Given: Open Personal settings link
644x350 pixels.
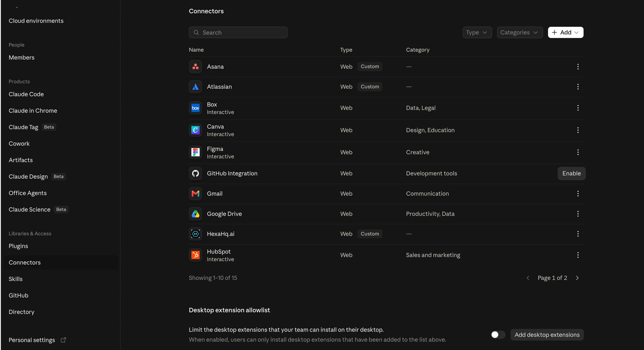Looking at the screenshot, I should coord(32,340).
